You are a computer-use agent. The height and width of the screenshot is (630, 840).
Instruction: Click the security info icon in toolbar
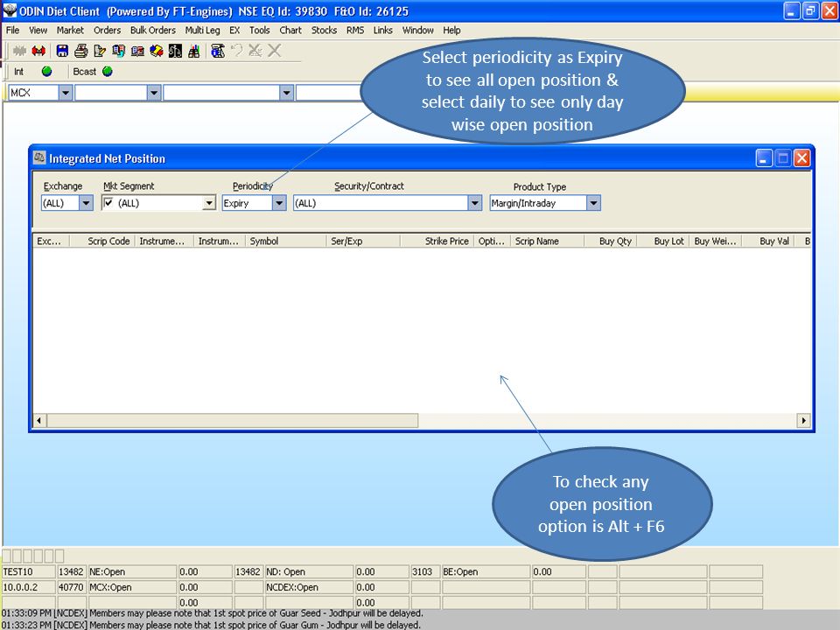click(x=218, y=51)
